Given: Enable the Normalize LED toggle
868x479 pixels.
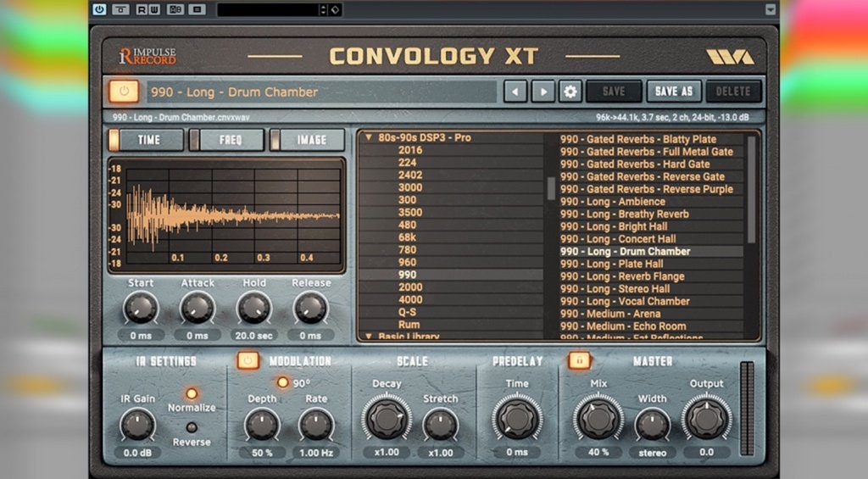Looking at the screenshot, I should 192,393.
